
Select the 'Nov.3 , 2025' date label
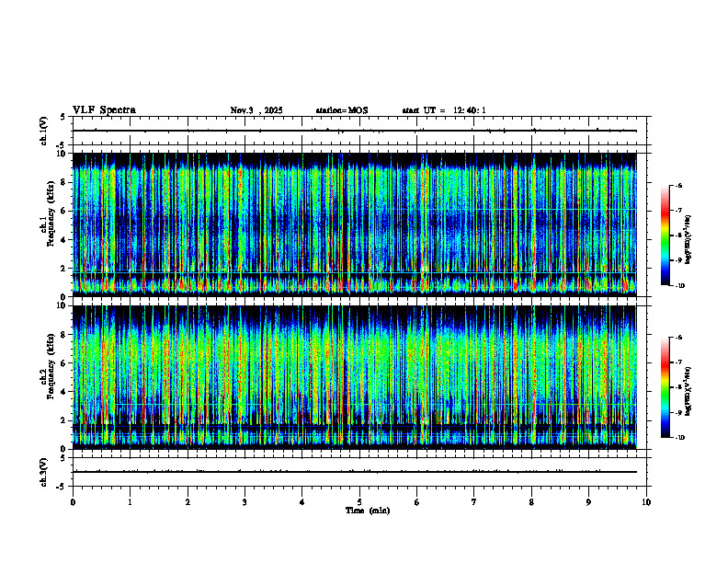[256, 110]
